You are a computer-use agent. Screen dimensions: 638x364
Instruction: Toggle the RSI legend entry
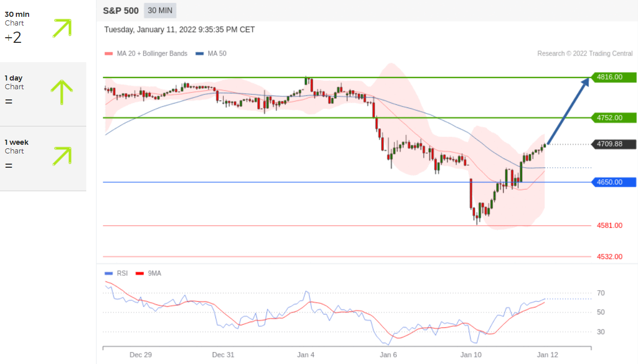coord(116,273)
